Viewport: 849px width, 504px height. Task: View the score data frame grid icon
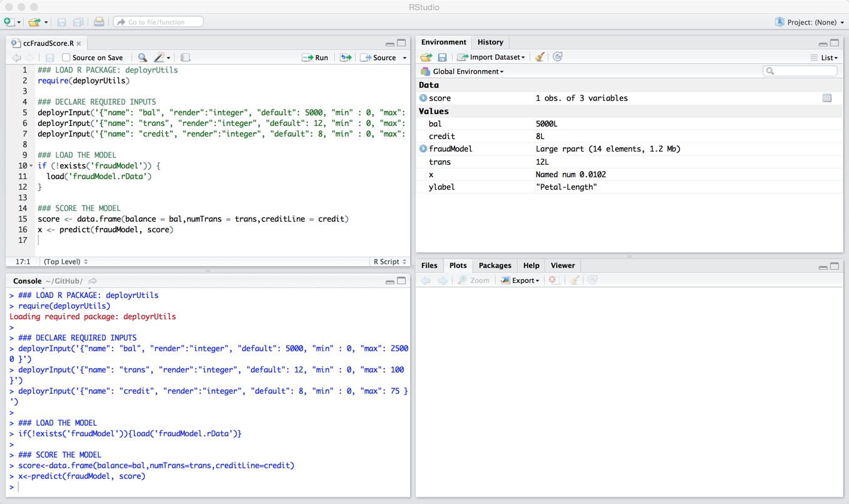(826, 98)
